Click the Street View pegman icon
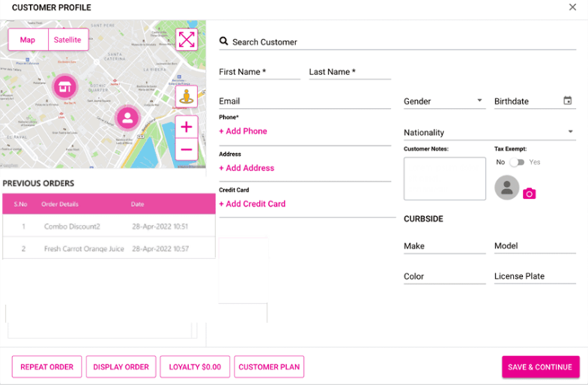Screen dimensions: 588x385 click(x=186, y=97)
